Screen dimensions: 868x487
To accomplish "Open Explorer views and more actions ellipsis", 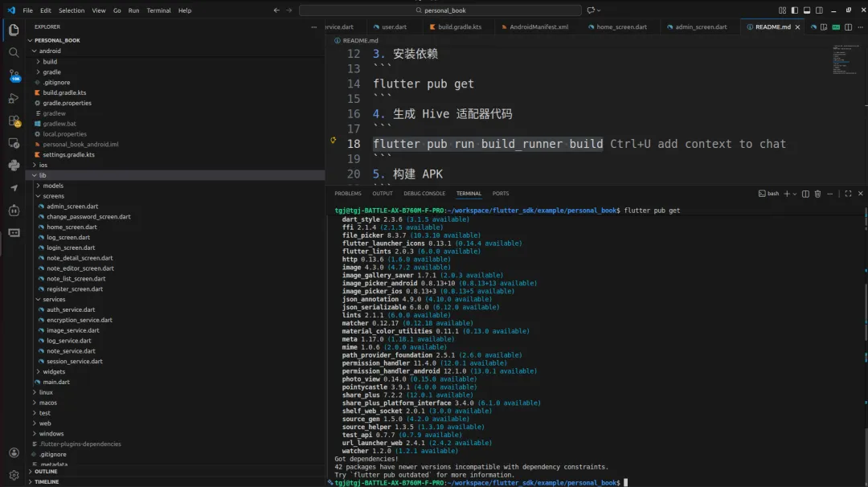I will coord(314,27).
